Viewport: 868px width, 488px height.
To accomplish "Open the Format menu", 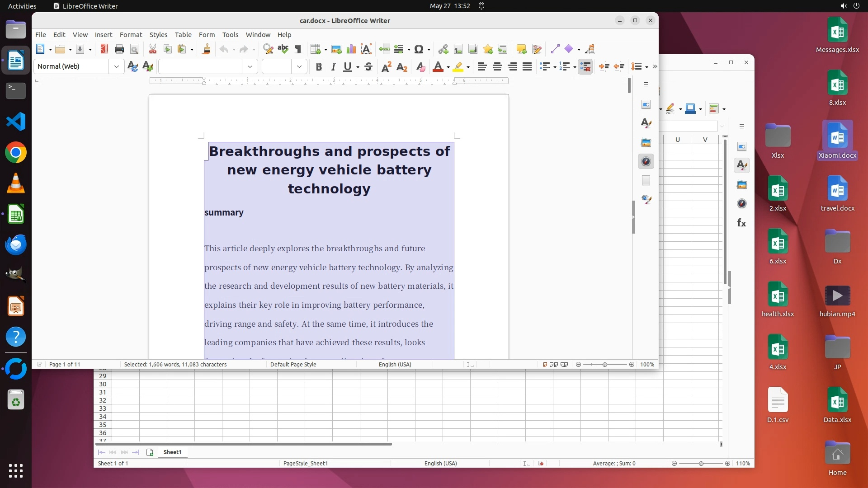I will 131,35.
